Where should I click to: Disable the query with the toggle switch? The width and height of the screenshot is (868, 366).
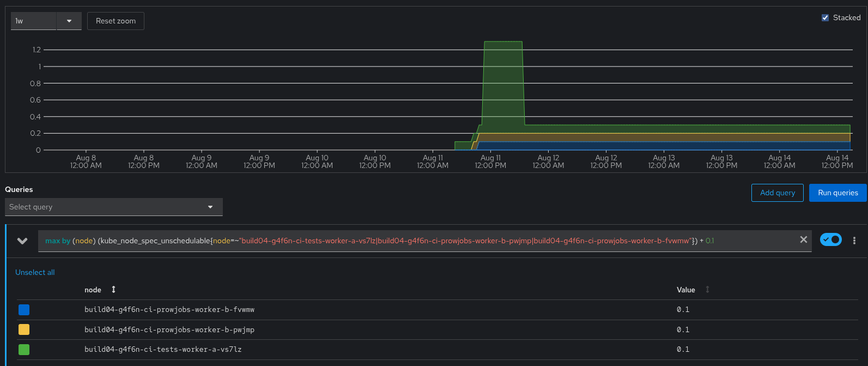coord(830,239)
